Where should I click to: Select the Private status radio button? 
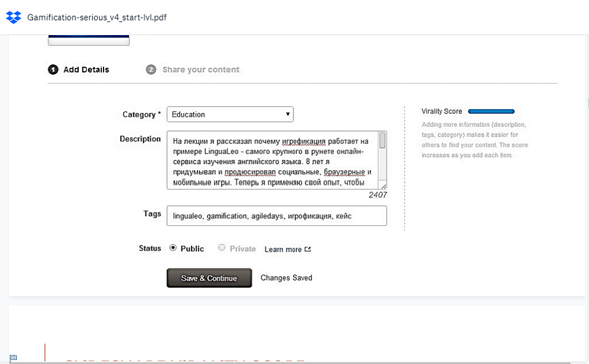tap(222, 248)
